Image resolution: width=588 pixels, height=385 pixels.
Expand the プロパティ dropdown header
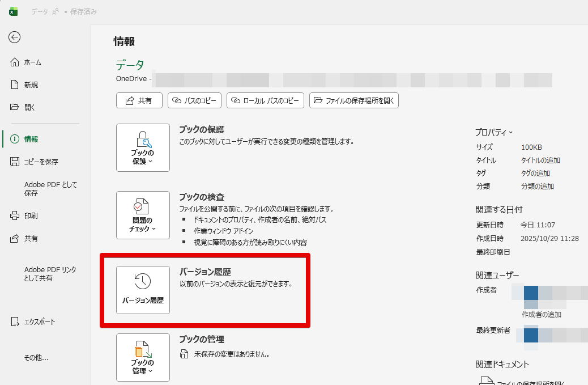(x=493, y=133)
